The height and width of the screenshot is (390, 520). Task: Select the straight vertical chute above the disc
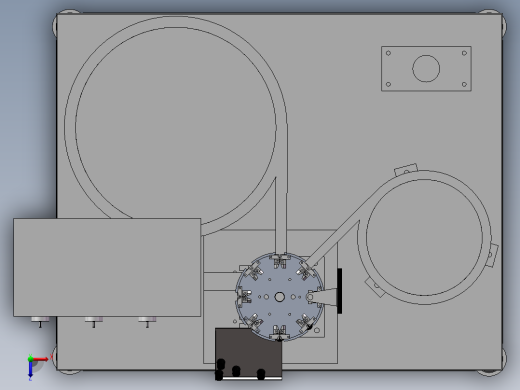coord(281,217)
